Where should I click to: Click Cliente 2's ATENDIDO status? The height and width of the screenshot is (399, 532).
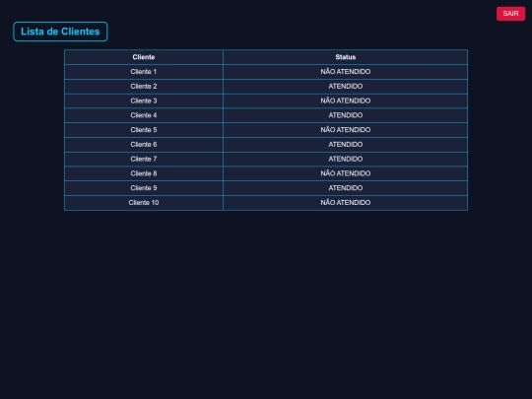coord(346,86)
